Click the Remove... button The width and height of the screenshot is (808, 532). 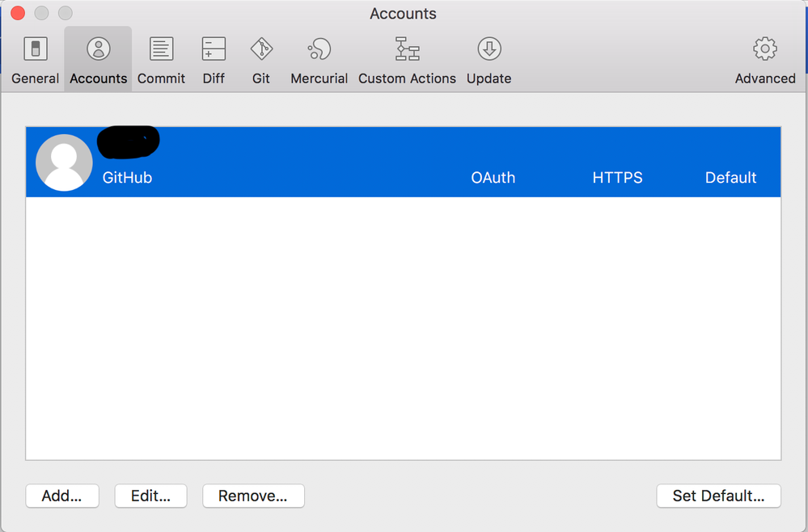click(x=253, y=496)
